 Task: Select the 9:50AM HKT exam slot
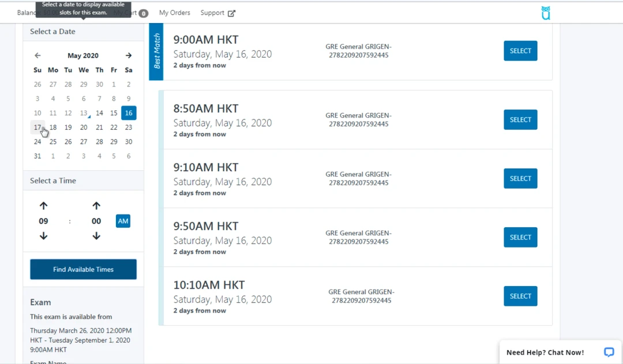(x=520, y=237)
